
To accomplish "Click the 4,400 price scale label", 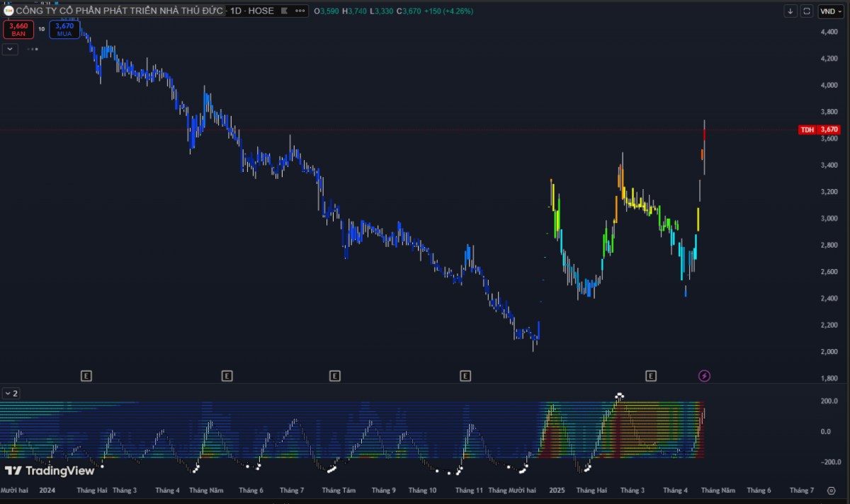I will pos(829,32).
